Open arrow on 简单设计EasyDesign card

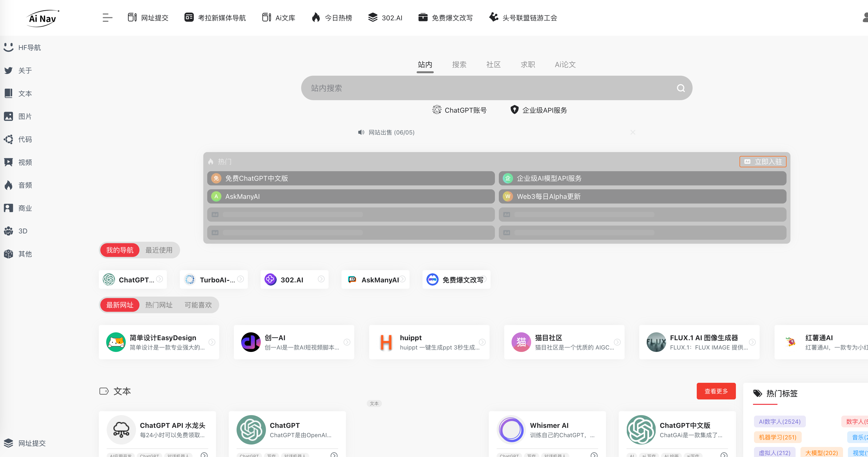(212, 342)
